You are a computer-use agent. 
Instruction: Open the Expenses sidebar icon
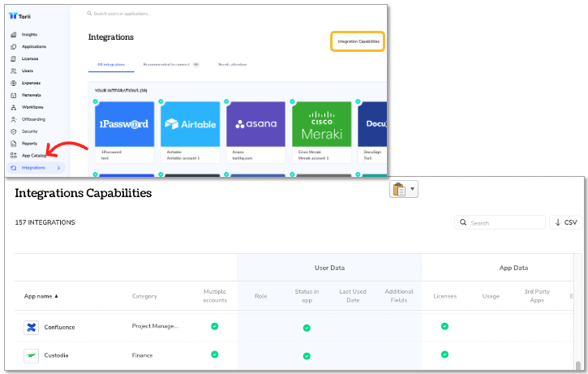click(x=14, y=83)
